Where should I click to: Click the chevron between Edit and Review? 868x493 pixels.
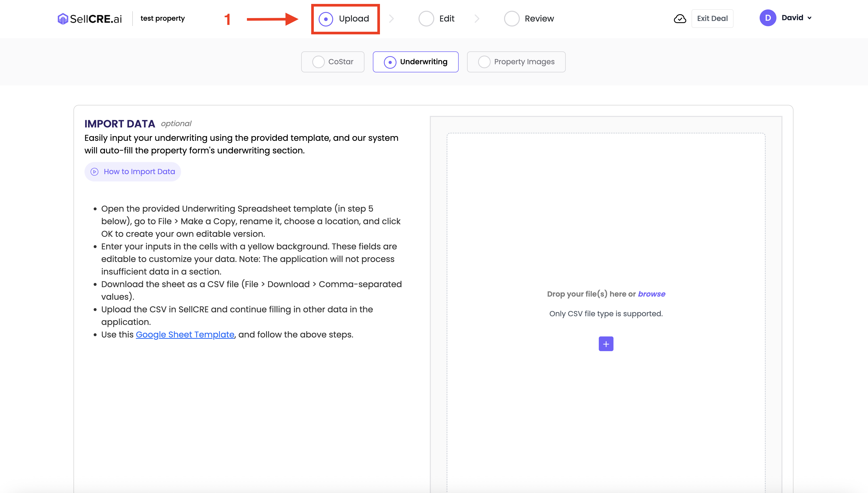pos(477,19)
